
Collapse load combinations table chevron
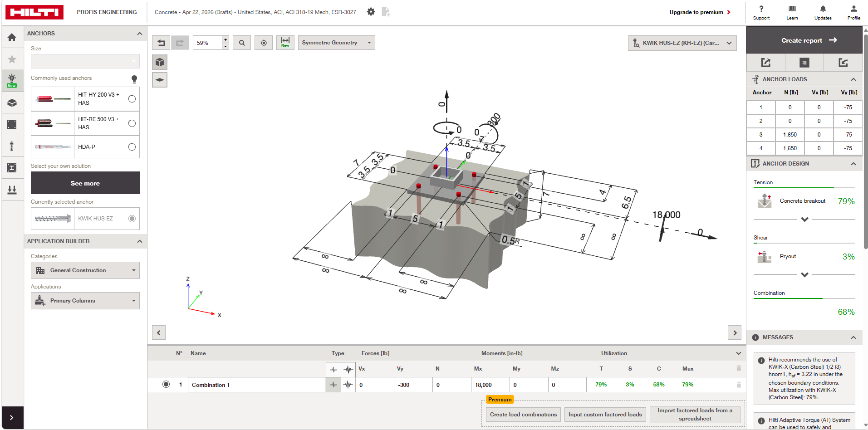pos(738,353)
